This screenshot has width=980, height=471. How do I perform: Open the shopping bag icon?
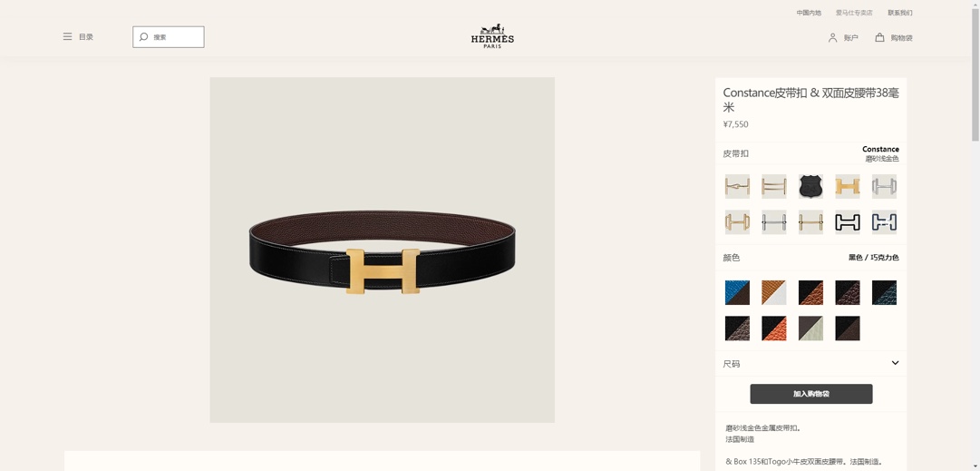pos(879,37)
